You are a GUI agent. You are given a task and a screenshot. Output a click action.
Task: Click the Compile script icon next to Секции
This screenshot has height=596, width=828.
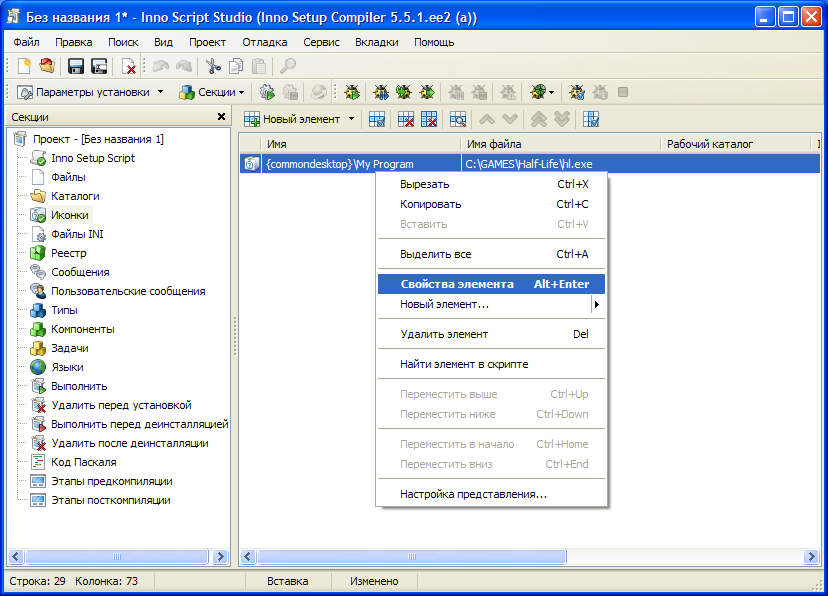[267, 92]
